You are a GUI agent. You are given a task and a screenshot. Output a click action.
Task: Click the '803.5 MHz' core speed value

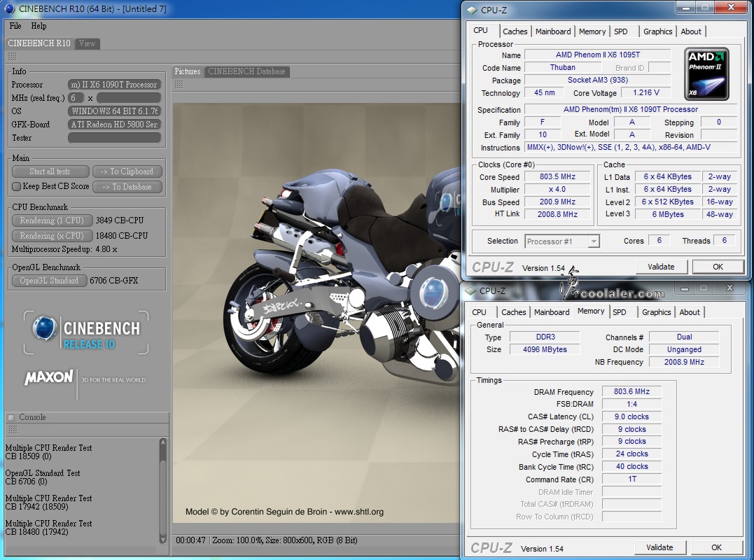[x=557, y=176]
